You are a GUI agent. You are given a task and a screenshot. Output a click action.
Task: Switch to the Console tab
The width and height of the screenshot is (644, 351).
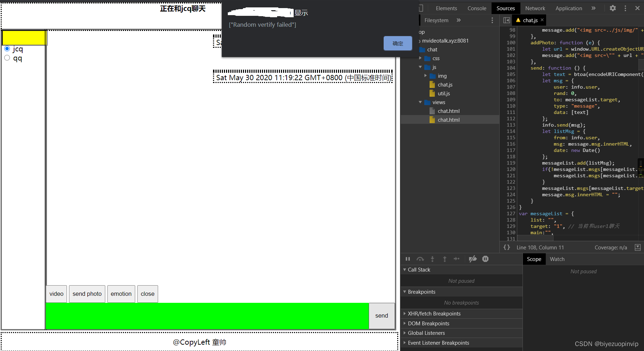tap(477, 8)
